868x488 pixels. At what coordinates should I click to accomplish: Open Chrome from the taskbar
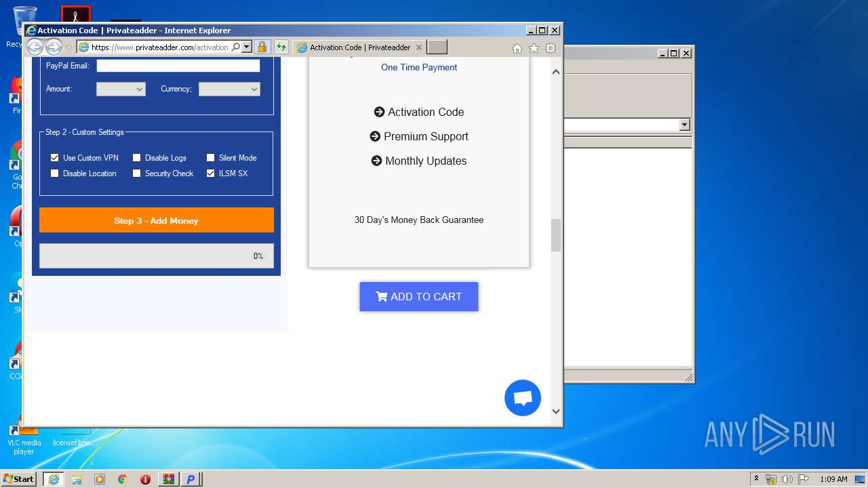[123, 479]
